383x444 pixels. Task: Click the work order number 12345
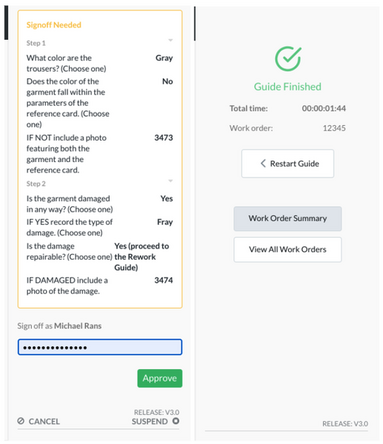pyautogui.click(x=334, y=128)
